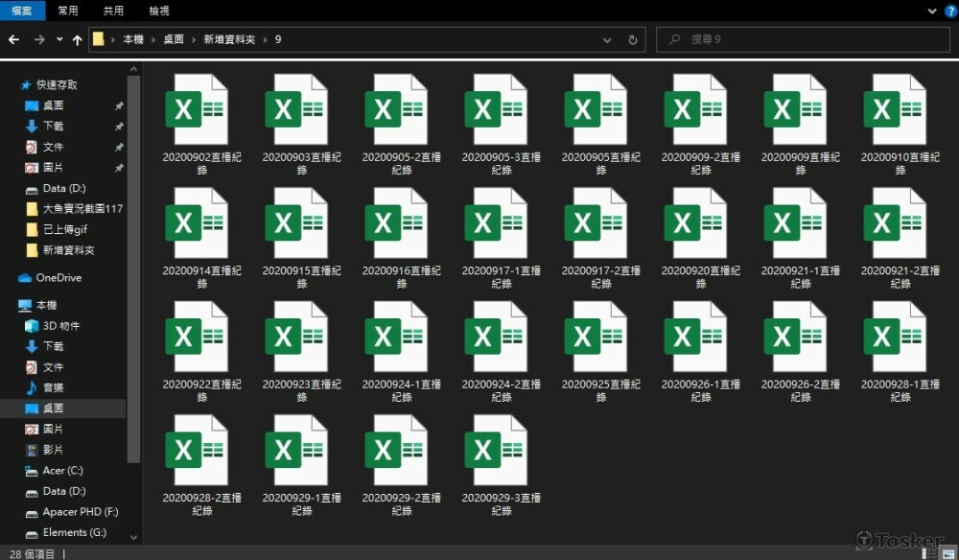Open Acer (C:) drive in sidebar

[62, 471]
